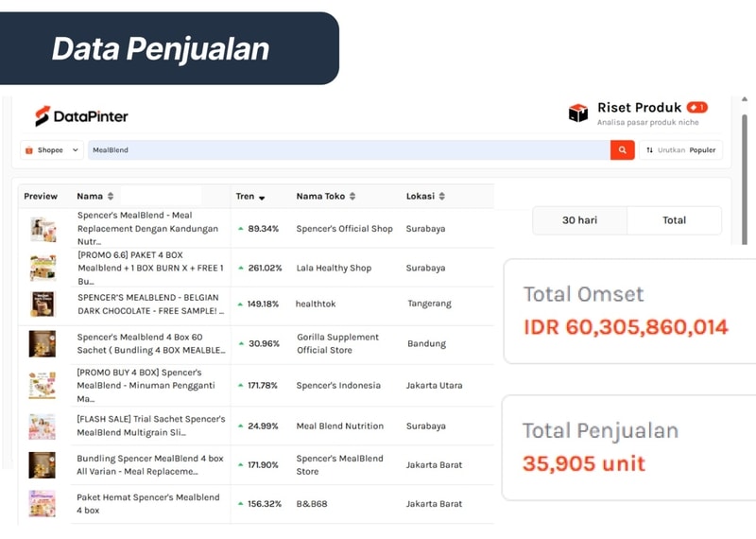Sort by Tren column arrow
The width and height of the screenshot is (756, 539).
click(x=262, y=197)
